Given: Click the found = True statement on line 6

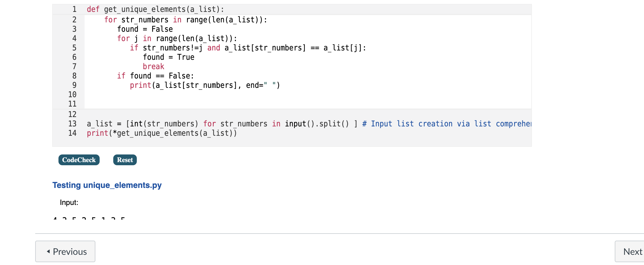Looking at the screenshot, I should [169, 57].
